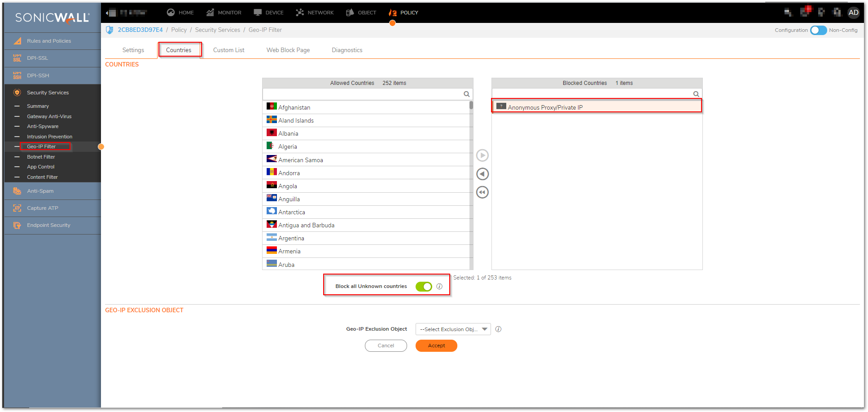Click info icon beside Block all Unknown countries
Screen dimensions: 868x412
(x=439, y=286)
